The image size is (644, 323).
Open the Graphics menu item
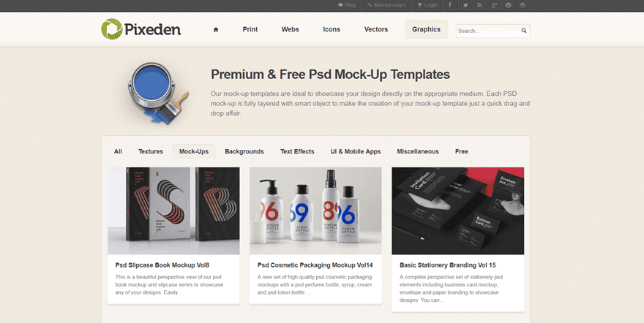426,29
